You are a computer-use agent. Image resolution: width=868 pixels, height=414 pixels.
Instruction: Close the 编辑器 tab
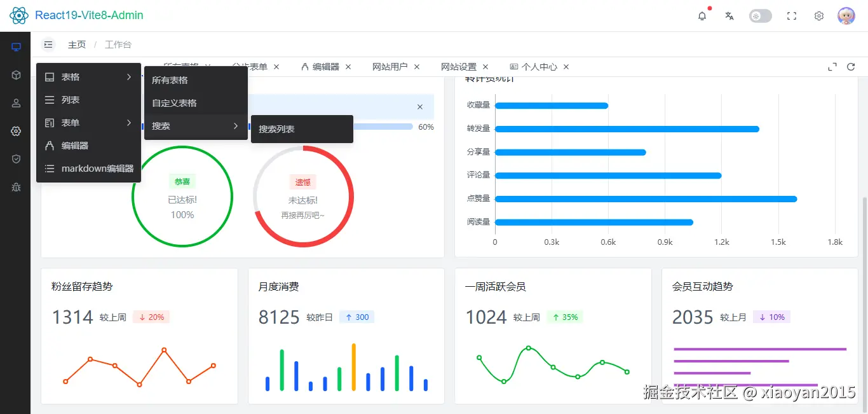pos(348,67)
